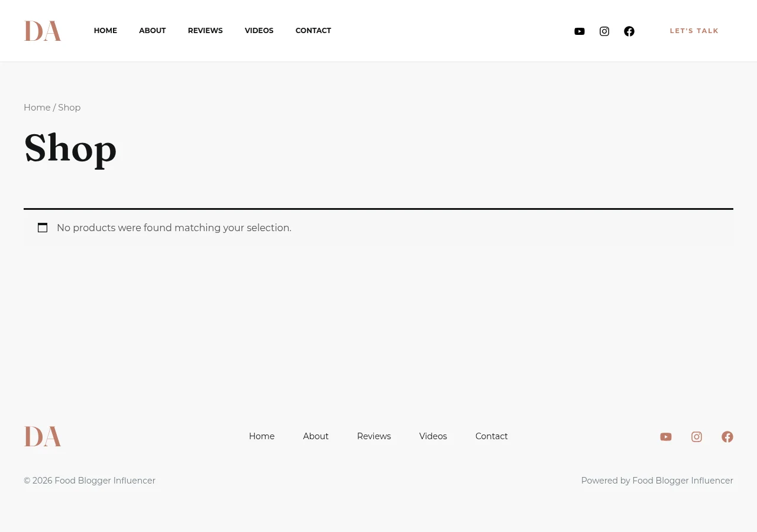Visit Instagram via the footer icon
The width and height of the screenshot is (757, 532).
point(697,437)
